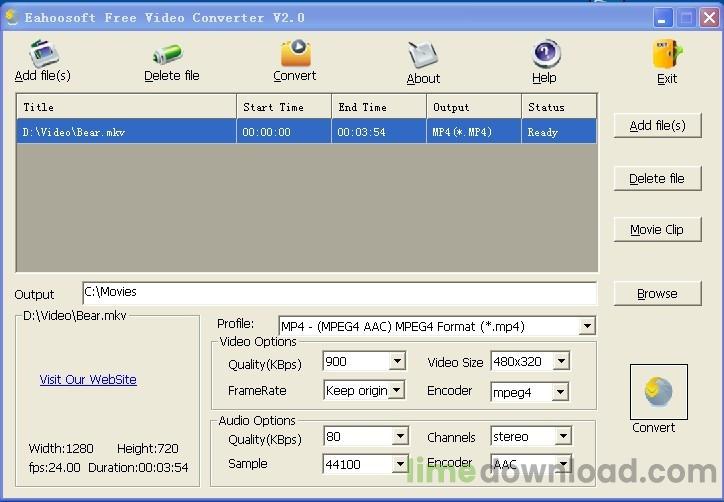Viewport: 724px width, 502px height.
Task: Open the About toolbar icon
Action: (423, 60)
